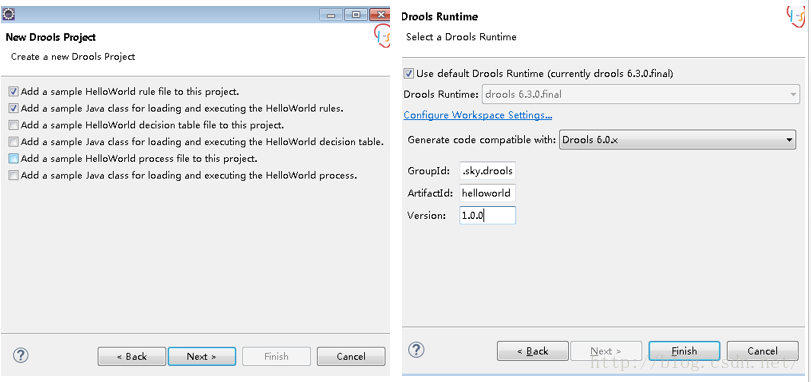
Task: Click the GroupId input field
Action: coord(487,171)
